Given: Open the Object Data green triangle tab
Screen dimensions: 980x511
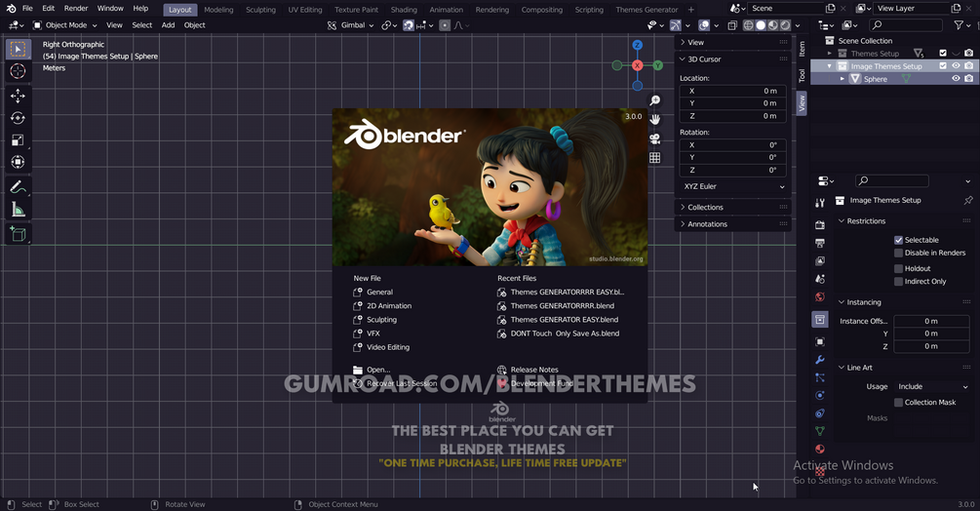Looking at the screenshot, I should (819, 431).
